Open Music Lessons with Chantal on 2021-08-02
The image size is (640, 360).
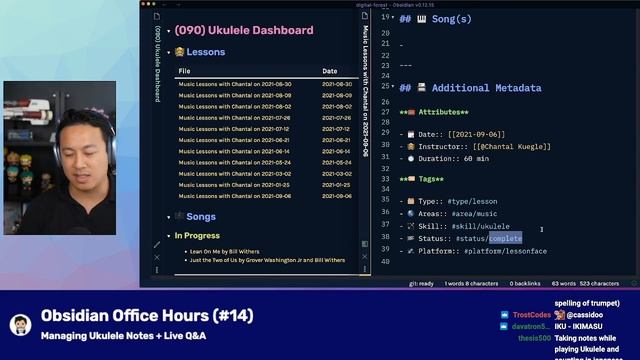pos(235,107)
